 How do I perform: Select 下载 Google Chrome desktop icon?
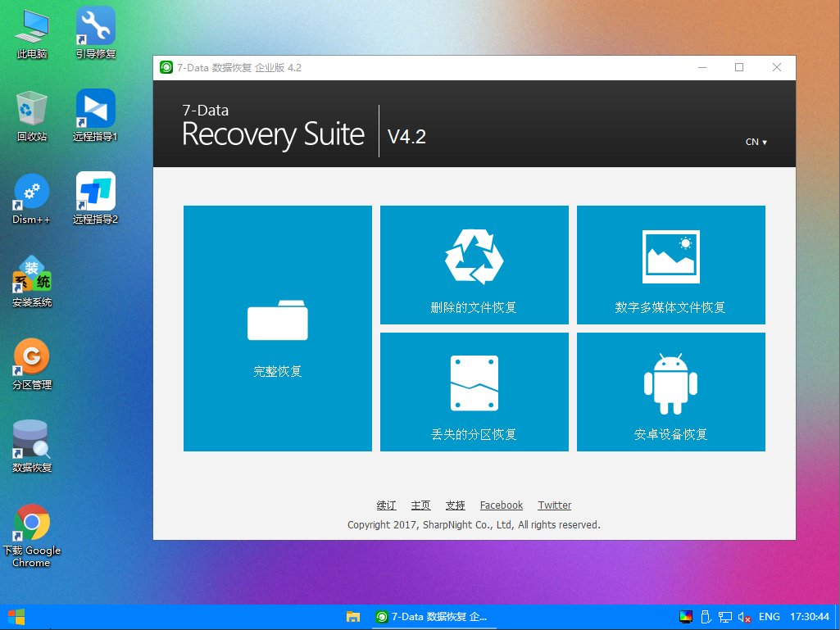coord(32,537)
